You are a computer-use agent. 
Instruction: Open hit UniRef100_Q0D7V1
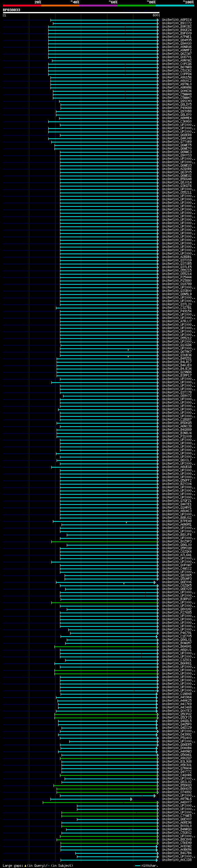176,57
